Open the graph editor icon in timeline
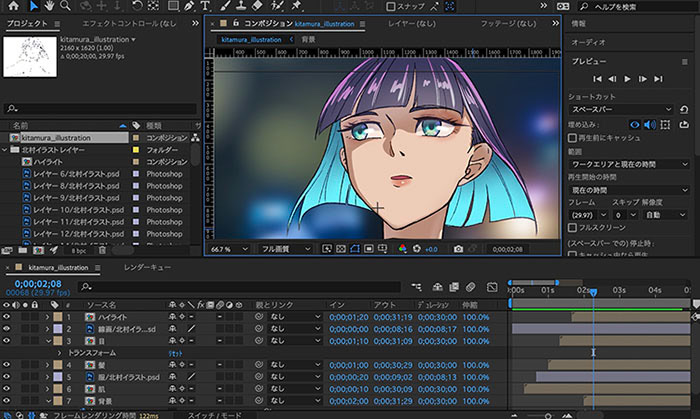The image size is (700, 419). pos(492,287)
